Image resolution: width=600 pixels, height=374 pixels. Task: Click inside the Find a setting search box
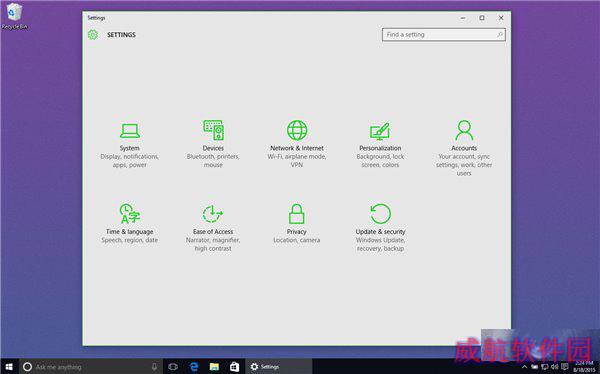(443, 34)
